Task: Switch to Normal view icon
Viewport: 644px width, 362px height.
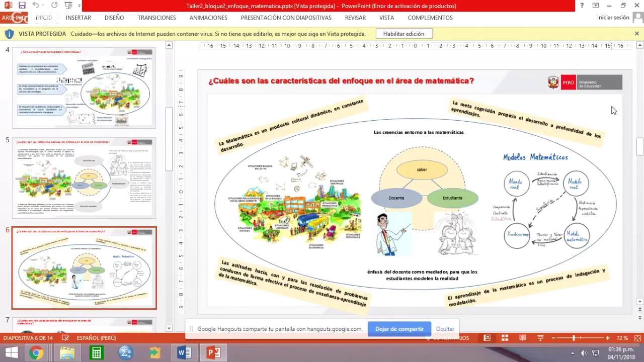Action: pyautogui.click(x=487, y=338)
